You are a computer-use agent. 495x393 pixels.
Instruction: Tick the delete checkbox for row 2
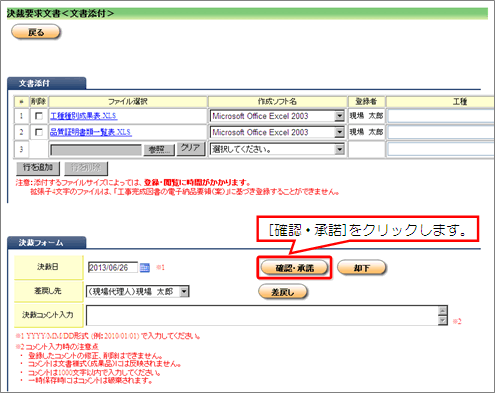click(39, 132)
